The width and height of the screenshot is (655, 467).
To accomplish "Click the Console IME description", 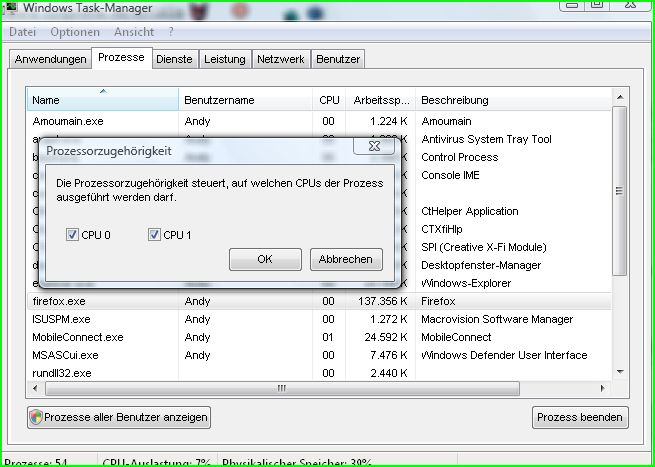I will click(450, 175).
